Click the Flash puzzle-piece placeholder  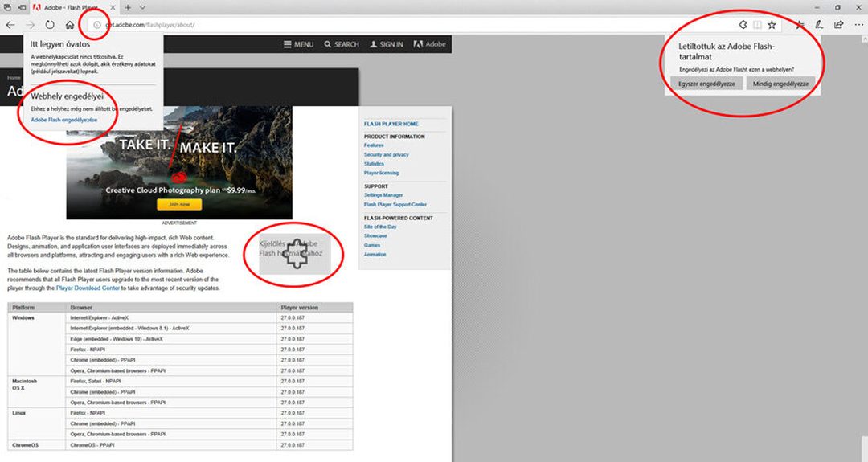(295, 254)
